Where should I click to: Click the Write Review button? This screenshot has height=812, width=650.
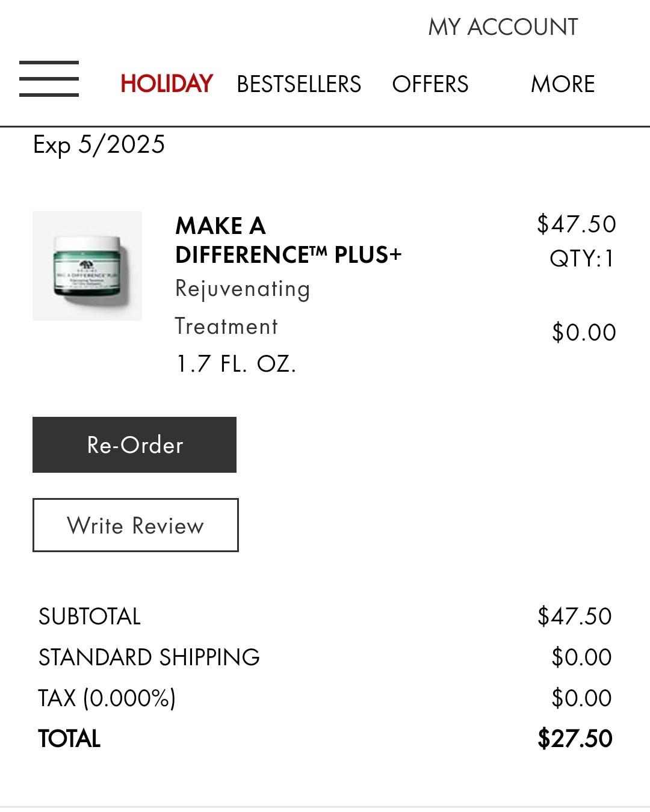135,525
